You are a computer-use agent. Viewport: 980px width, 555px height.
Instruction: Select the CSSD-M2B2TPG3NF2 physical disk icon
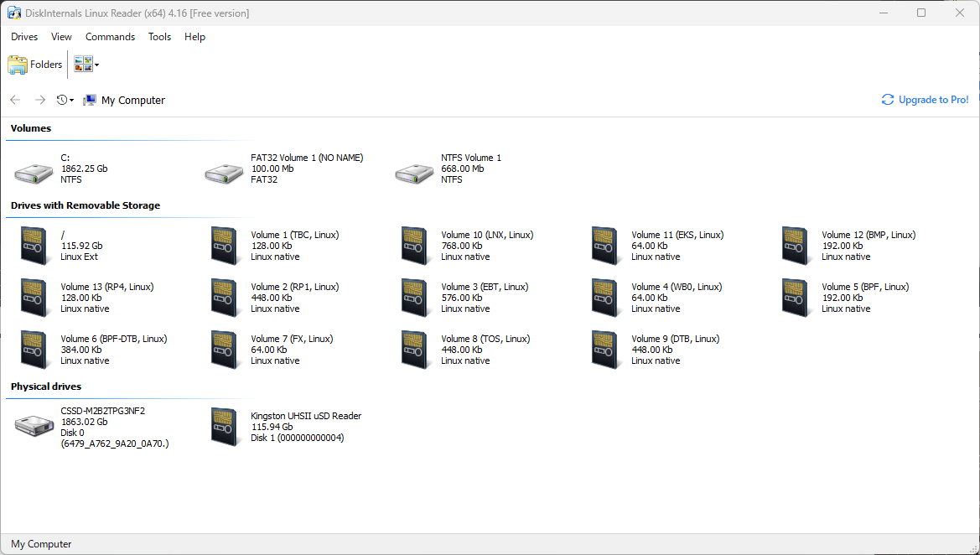(34, 426)
